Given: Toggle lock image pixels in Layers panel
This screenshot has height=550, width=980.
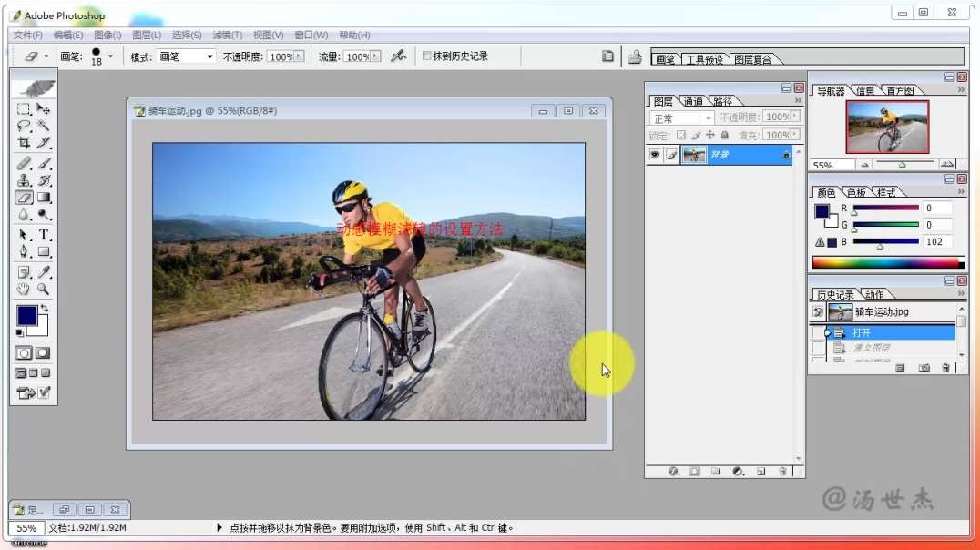Looking at the screenshot, I should pos(696,135).
